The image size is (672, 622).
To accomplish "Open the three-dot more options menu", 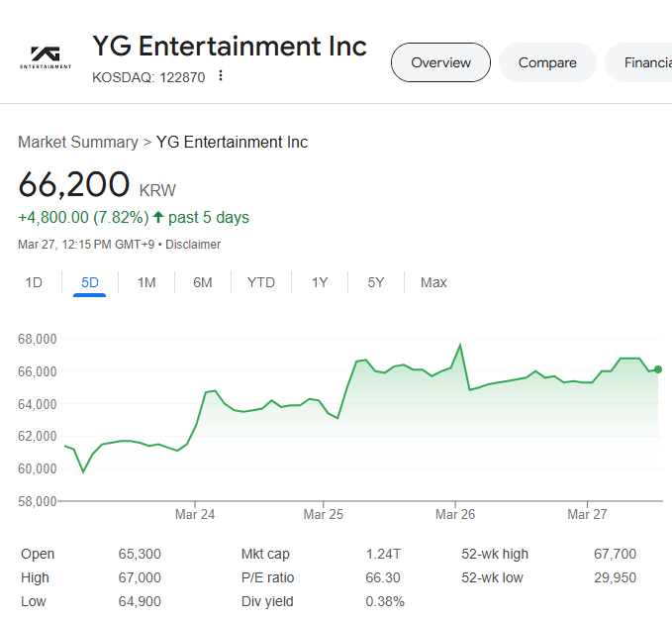I will pyautogui.click(x=221, y=76).
